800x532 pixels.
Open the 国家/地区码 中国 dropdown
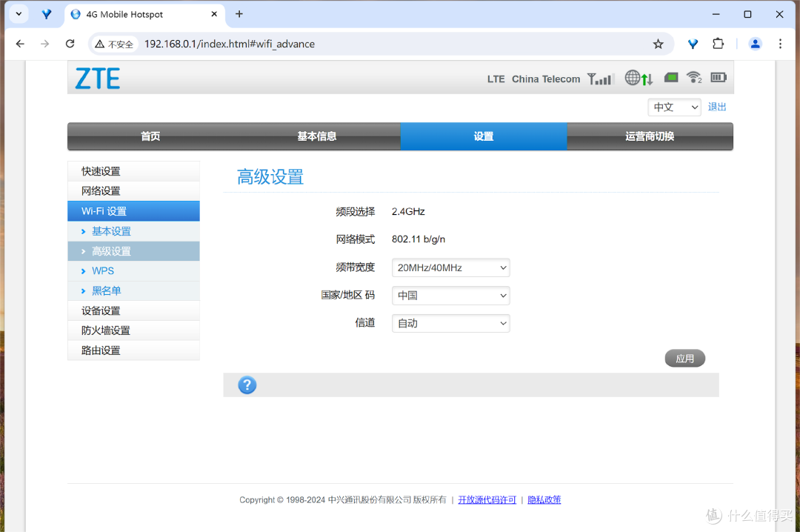[450, 296]
